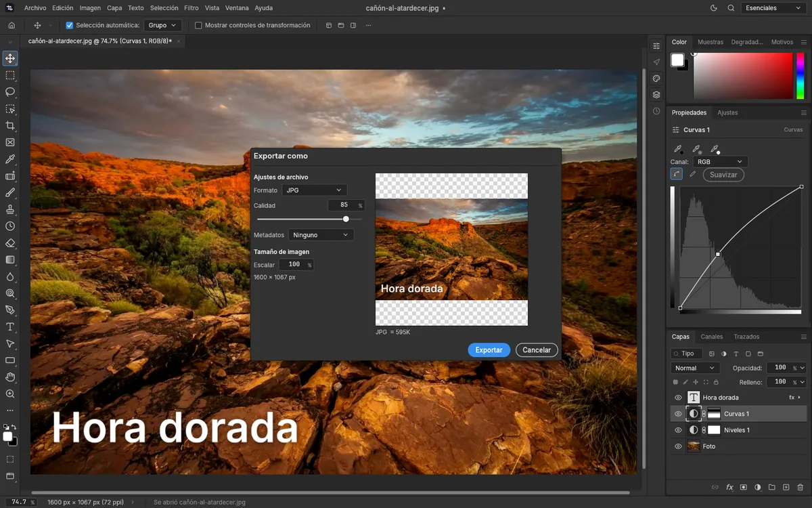812x508 pixels.
Task: Switch to the Trazados tab
Action: click(746, 337)
